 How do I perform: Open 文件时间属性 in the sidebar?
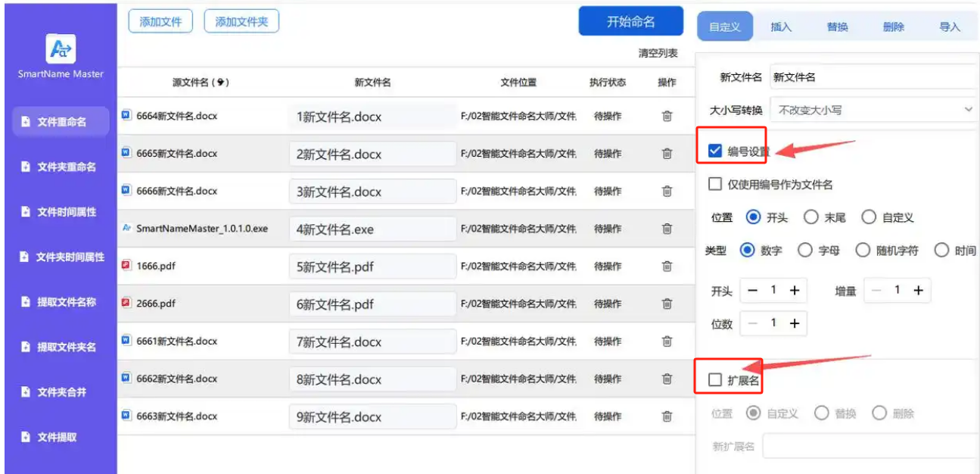point(61,212)
